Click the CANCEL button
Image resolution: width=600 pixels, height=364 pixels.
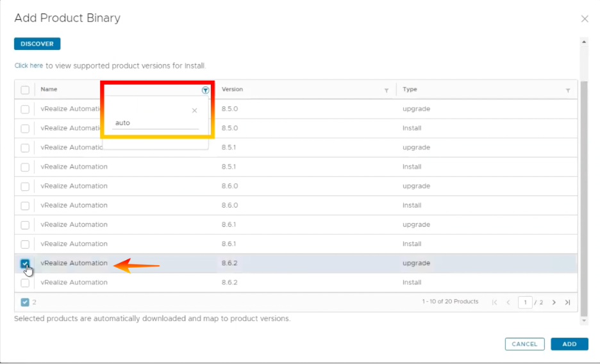click(524, 344)
